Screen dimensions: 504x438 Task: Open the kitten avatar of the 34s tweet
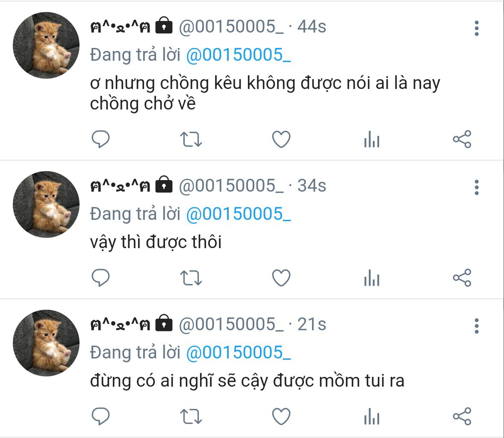click(46, 204)
